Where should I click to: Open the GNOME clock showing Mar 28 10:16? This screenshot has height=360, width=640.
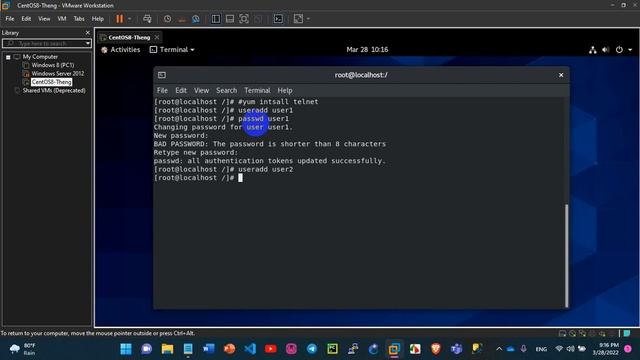pos(367,50)
